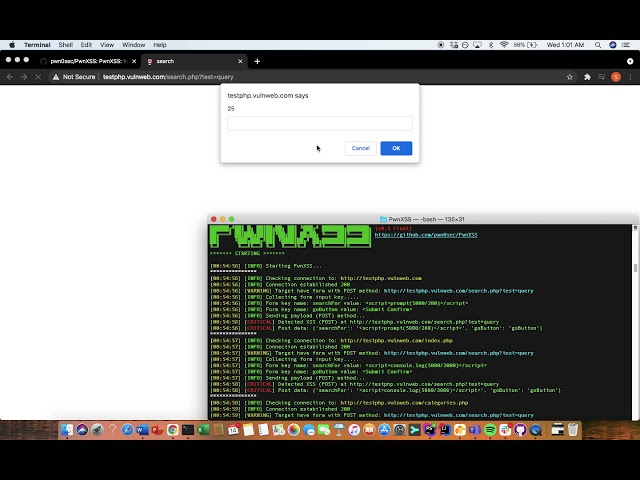
Task: Open Finder from the Dock
Action: (x=67, y=430)
